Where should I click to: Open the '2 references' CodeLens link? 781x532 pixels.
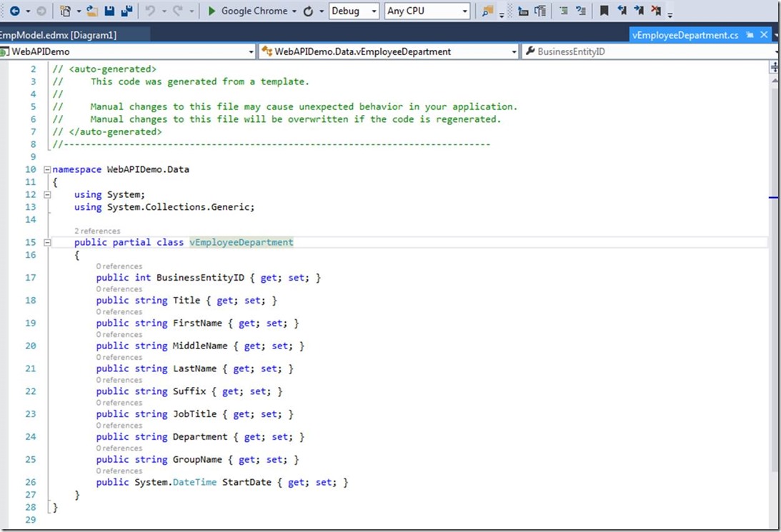(x=97, y=231)
